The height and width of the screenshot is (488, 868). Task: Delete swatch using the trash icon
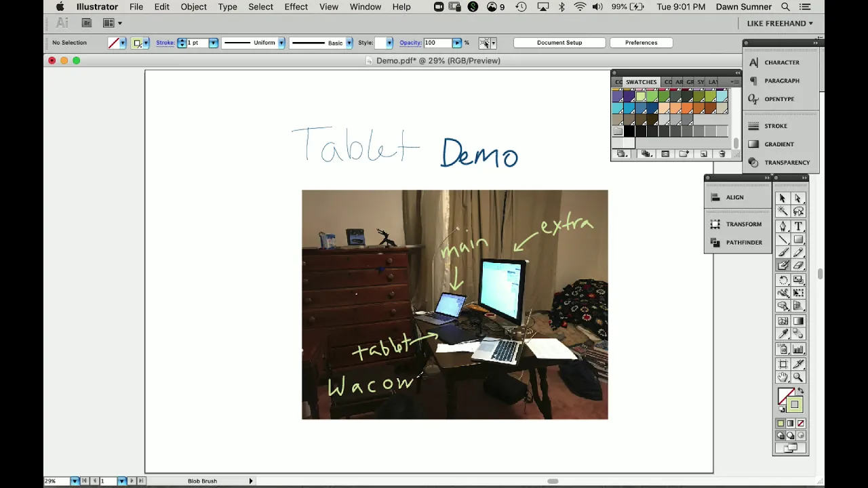(722, 154)
